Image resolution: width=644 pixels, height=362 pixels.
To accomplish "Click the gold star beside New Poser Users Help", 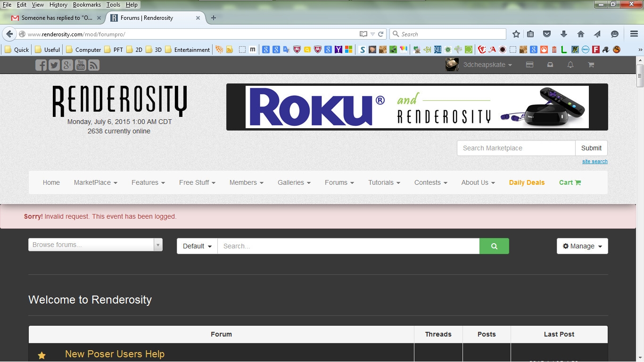I will tap(41, 355).
